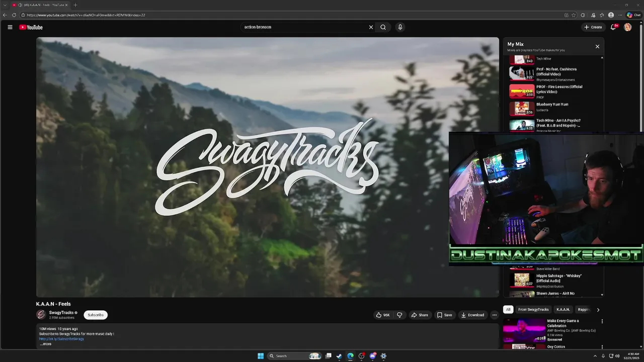644x362 pixels.
Task: Close the My Mix playlist panel
Action: pos(597,46)
